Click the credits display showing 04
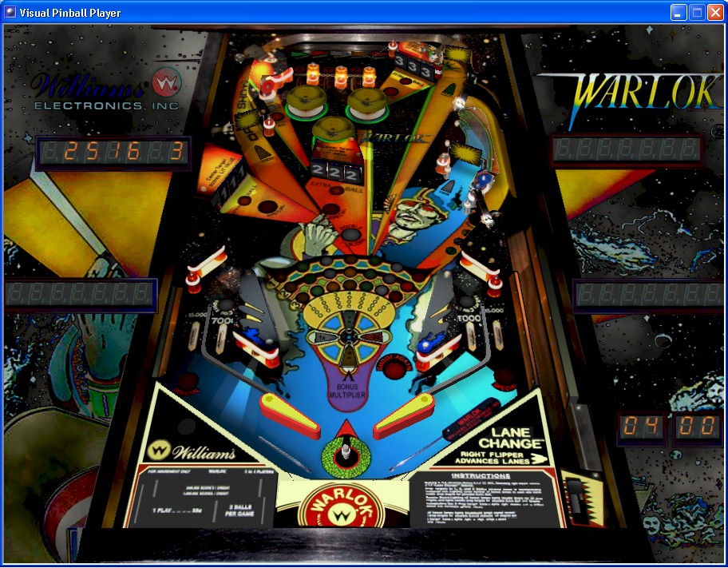 pos(643,427)
